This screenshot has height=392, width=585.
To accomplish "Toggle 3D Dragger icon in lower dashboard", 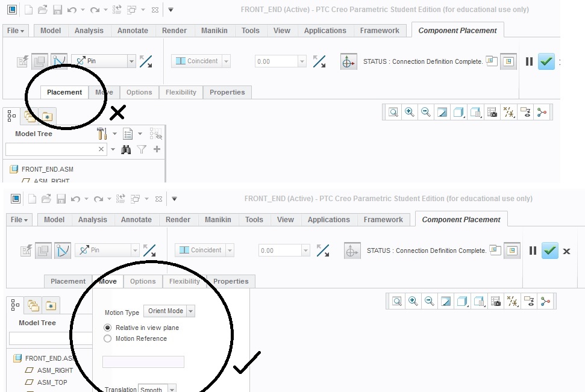I will click(352, 251).
